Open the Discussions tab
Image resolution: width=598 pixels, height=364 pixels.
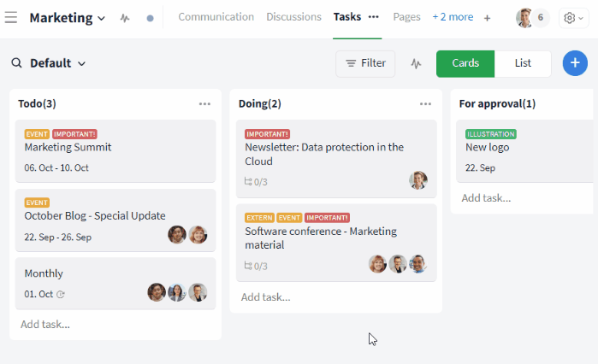point(293,17)
